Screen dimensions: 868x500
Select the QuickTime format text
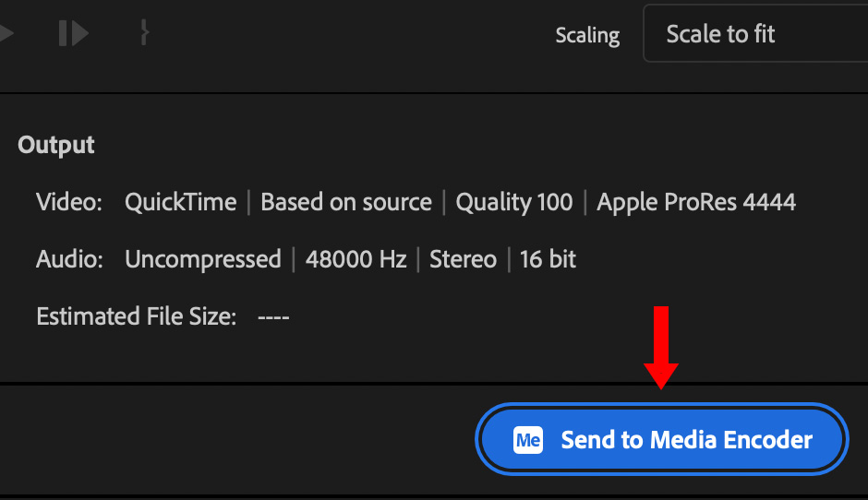(x=180, y=202)
